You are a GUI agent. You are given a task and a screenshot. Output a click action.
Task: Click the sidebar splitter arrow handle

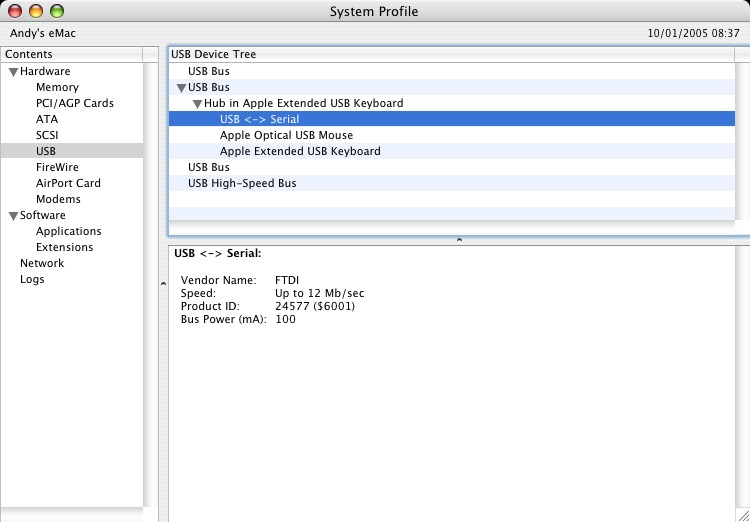(163, 284)
